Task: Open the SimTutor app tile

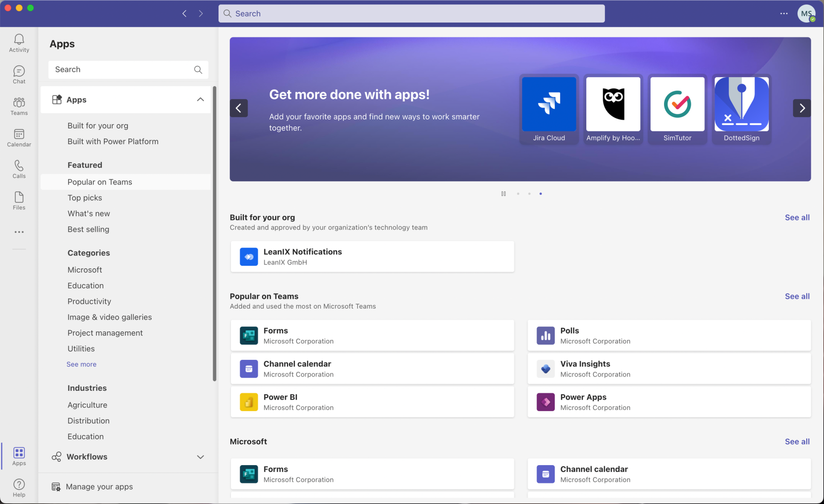Action: [677, 109]
